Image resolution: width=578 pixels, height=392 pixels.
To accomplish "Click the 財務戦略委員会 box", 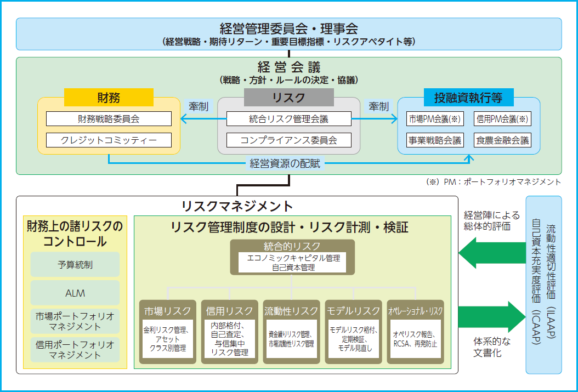I will [x=109, y=118].
